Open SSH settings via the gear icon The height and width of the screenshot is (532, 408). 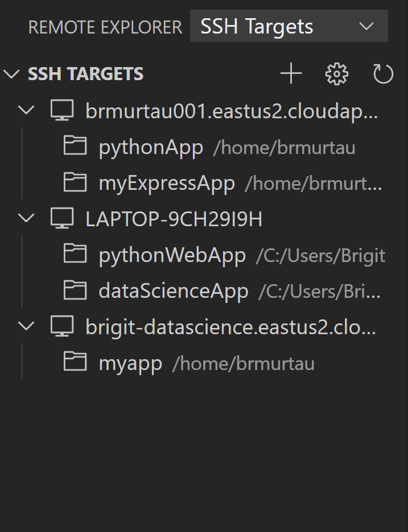point(336,73)
